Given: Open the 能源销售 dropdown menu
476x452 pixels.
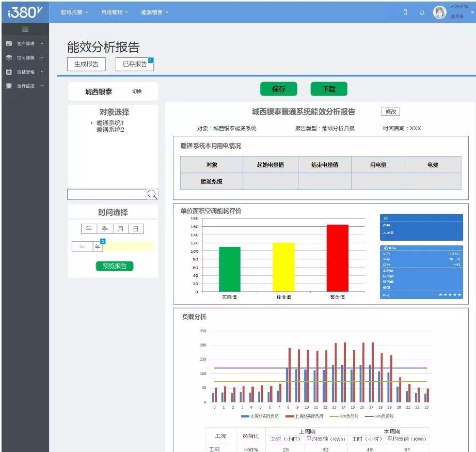Looking at the screenshot, I should click(155, 12).
